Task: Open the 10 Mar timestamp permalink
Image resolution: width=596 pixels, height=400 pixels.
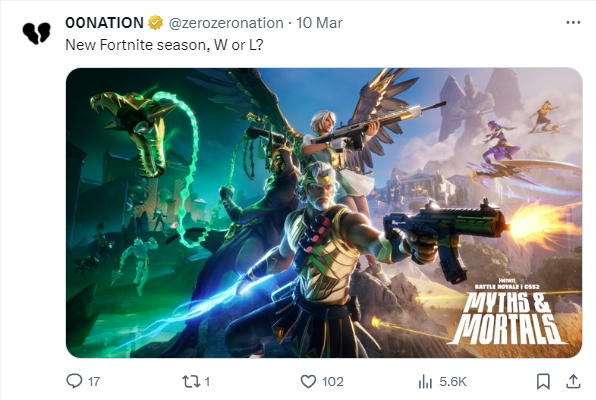Action: coord(319,23)
